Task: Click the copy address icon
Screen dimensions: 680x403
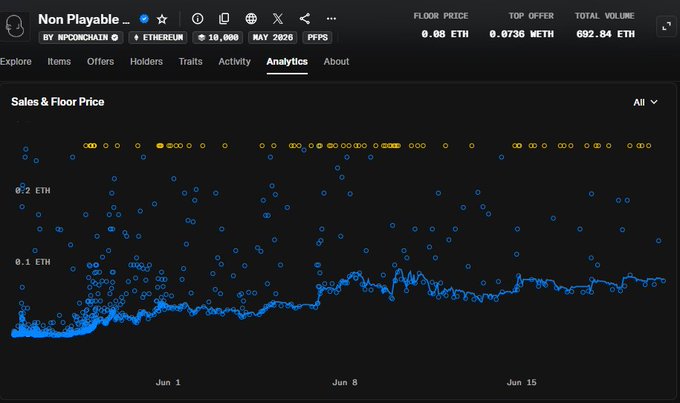Action: coord(224,19)
